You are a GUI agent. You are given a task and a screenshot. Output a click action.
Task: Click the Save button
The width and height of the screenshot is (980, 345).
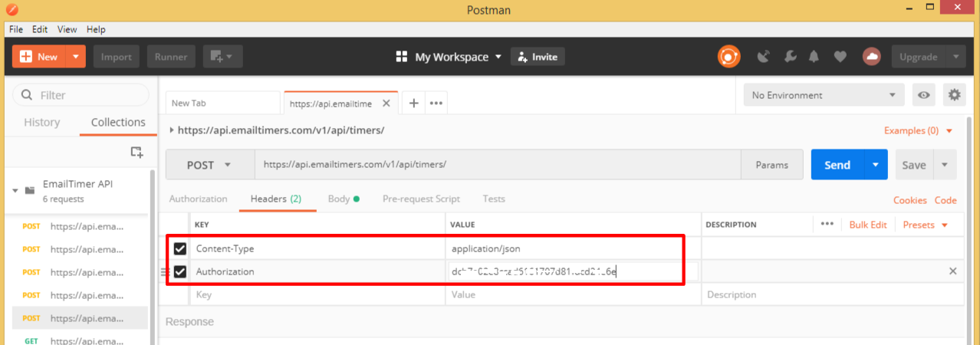point(913,165)
